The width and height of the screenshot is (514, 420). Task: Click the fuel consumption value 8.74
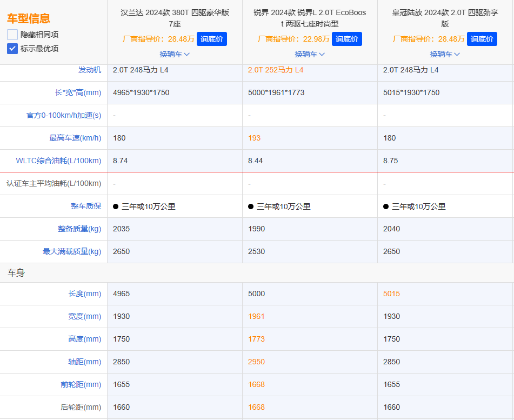(121, 161)
